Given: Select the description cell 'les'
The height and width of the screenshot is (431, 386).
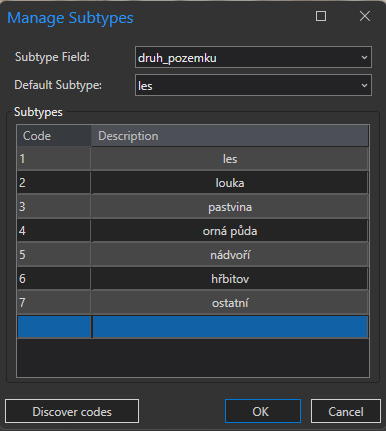Looking at the screenshot, I should point(230,159).
